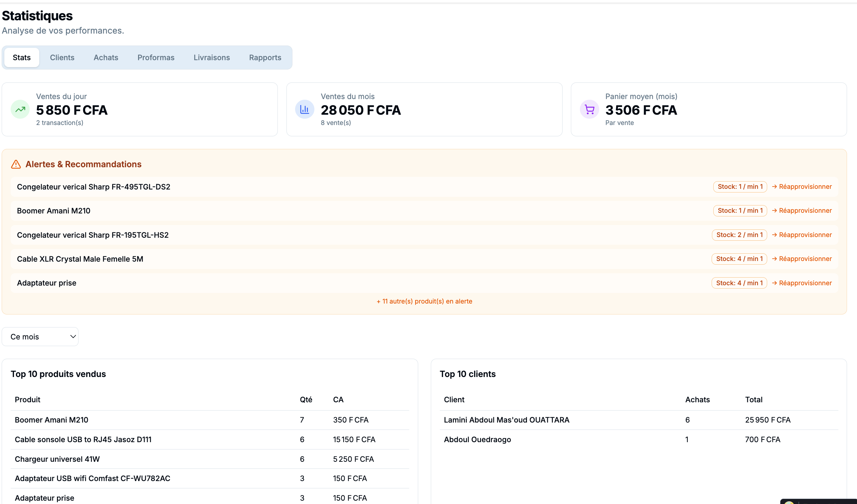Click Réapprovisionner for Cable XLR Crystal Male Femelle
This screenshot has height=504, width=857.
point(801,259)
